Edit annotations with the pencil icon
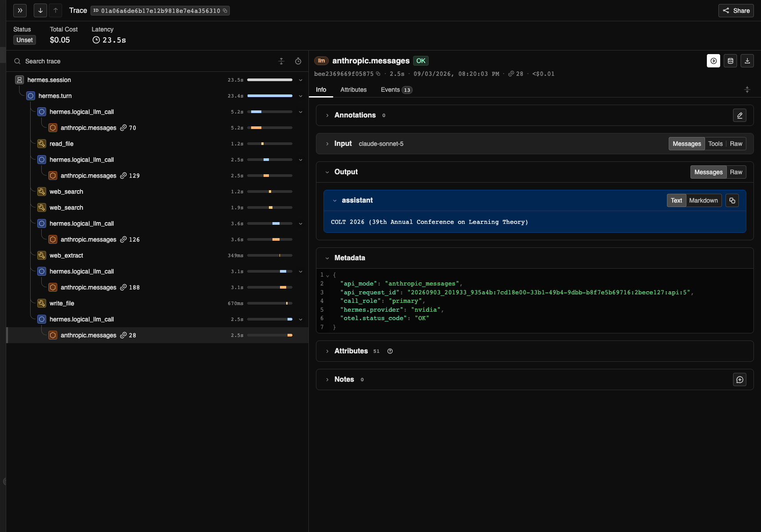 point(740,115)
